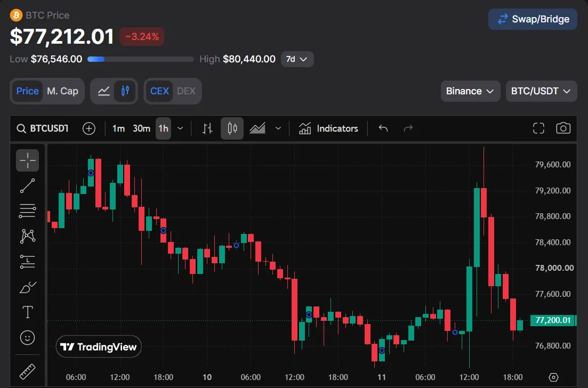Screen dimensions: 588x388
Task: Select the Candles chart style in chart toolbar
Action: (232, 128)
